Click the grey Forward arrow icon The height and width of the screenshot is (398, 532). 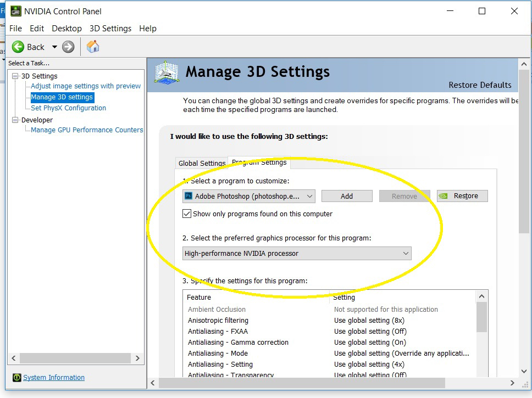coord(68,47)
